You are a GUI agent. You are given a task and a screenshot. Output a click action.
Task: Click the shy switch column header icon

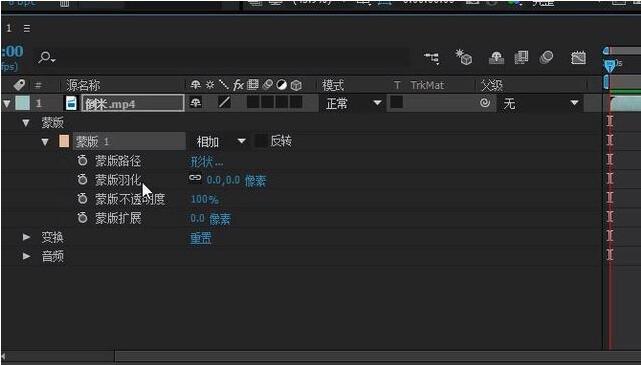pyautogui.click(x=196, y=85)
